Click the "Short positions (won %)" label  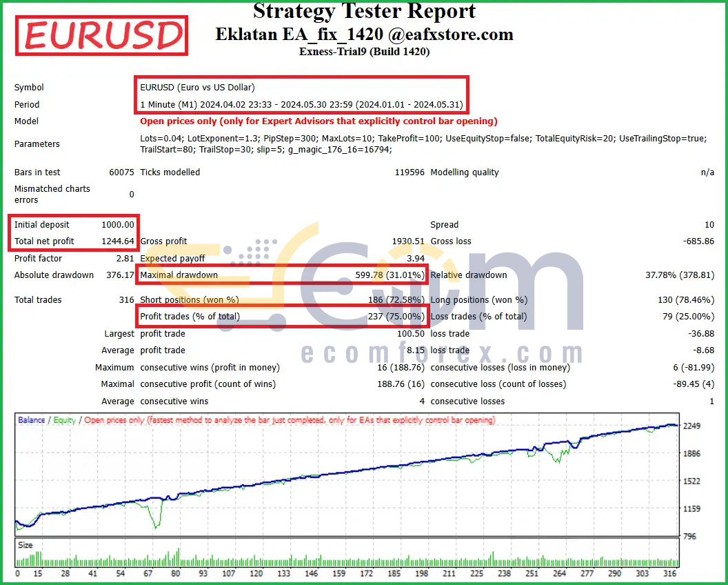(x=190, y=300)
